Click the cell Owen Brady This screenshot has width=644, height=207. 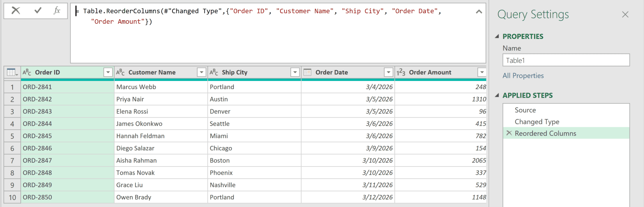[x=161, y=197]
